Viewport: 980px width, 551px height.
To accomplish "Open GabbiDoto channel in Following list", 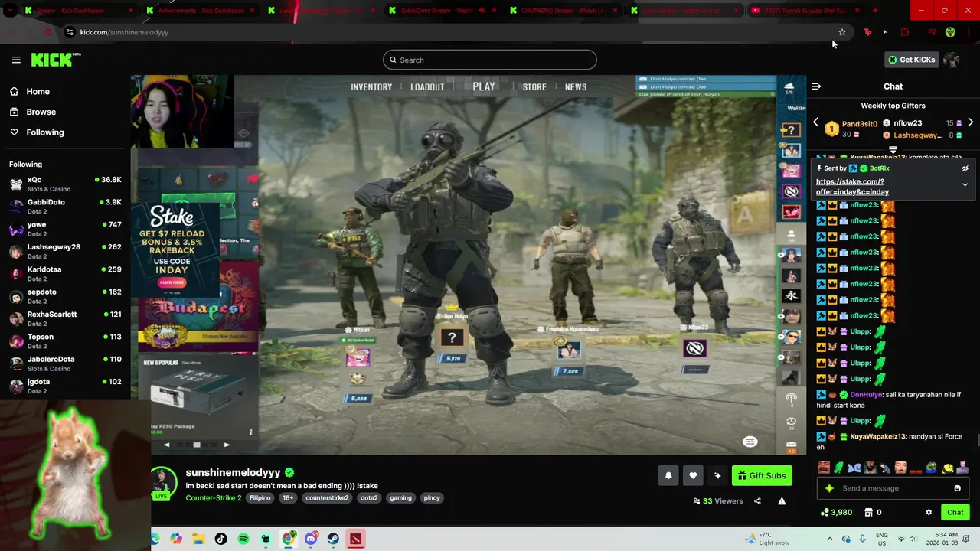I will pyautogui.click(x=65, y=207).
